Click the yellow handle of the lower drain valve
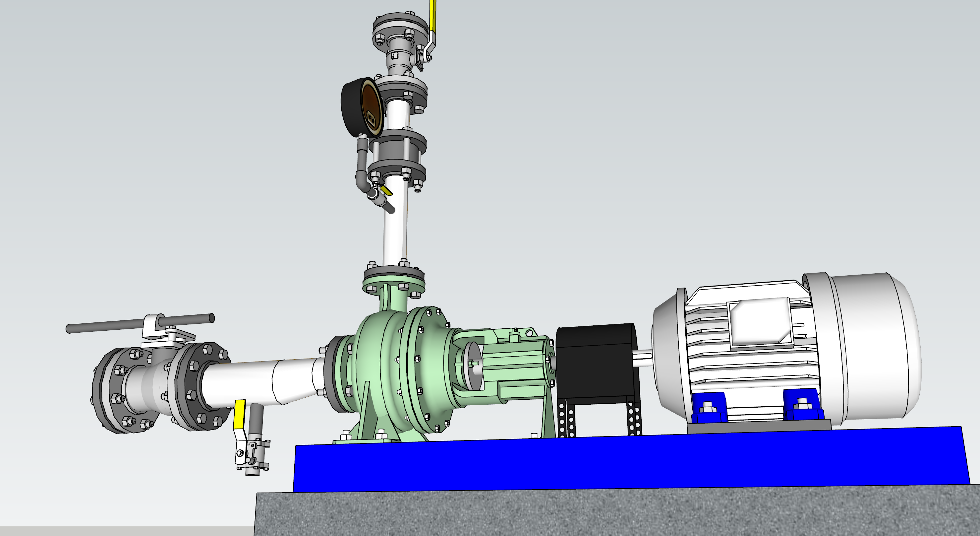 (240, 414)
